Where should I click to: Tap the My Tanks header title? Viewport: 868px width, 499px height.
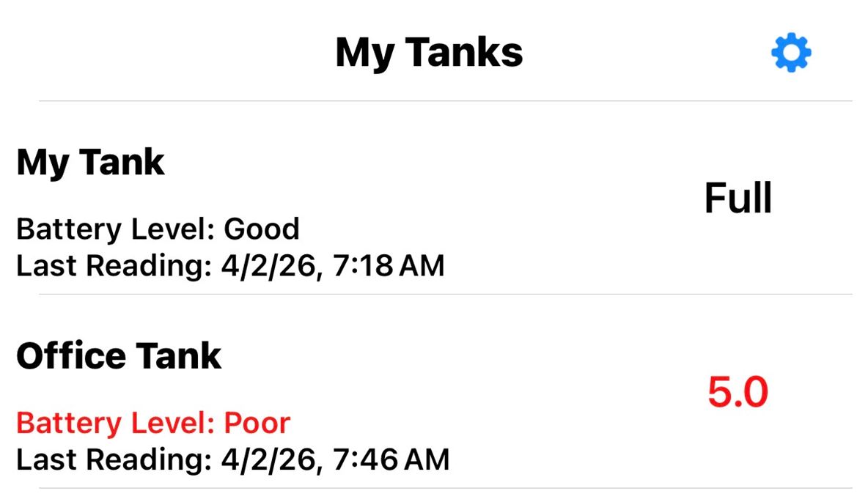pos(429,53)
